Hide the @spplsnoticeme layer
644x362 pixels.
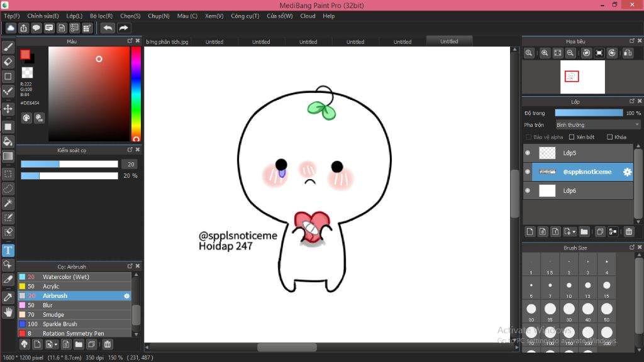pos(528,172)
